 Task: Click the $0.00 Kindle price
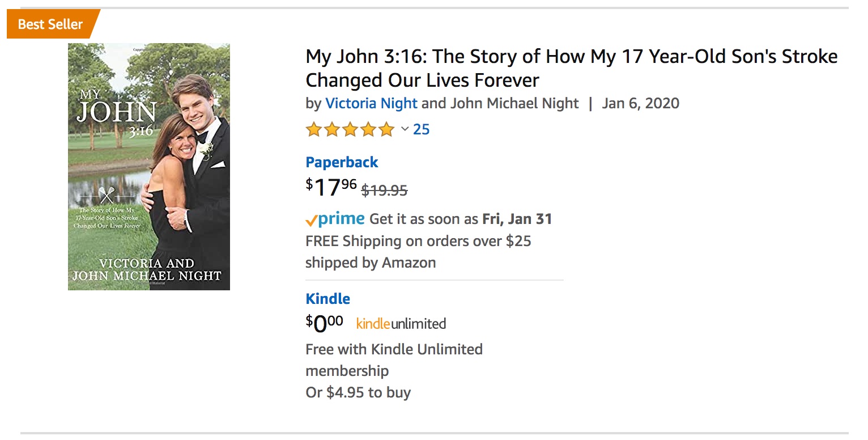pos(325,324)
